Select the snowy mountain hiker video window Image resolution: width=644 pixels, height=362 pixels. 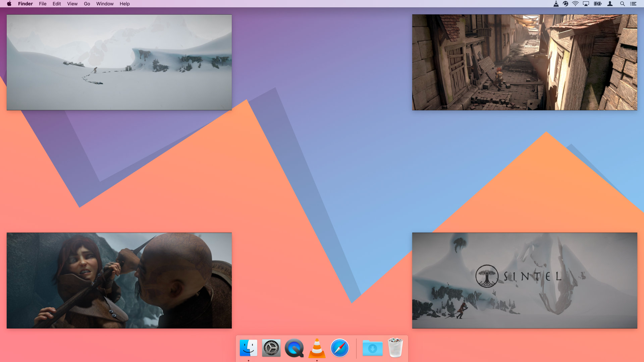119,62
